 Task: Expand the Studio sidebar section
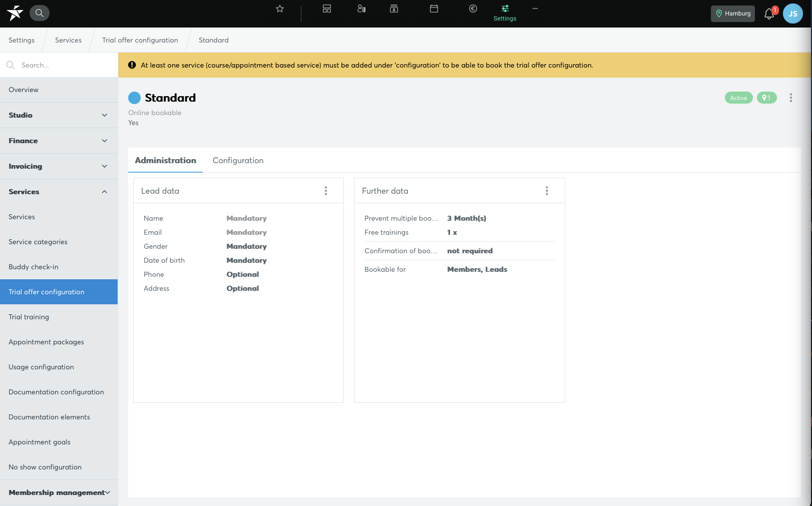pos(59,115)
